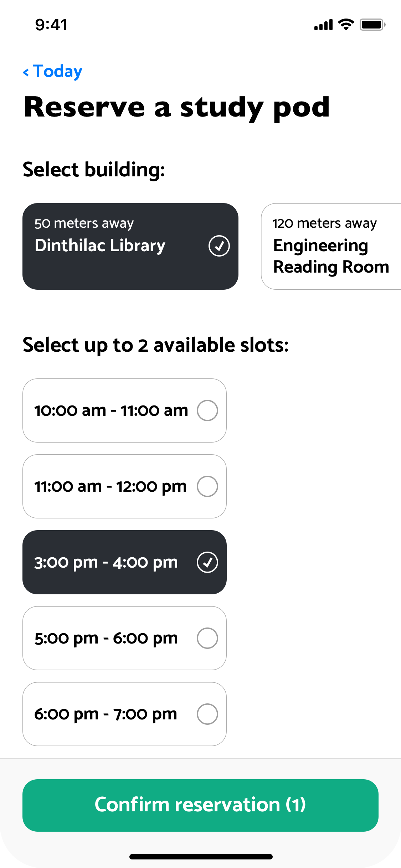The height and width of the screenshot is (868, 401).
Task: Choose Engineering Reading Room building
Action: tap(331, 247)
